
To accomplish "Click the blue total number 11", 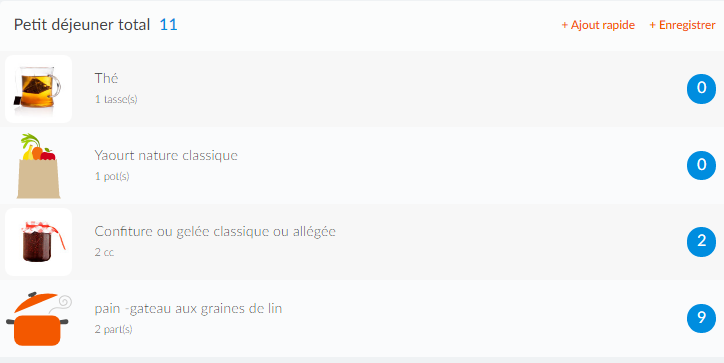I will 168,25.
